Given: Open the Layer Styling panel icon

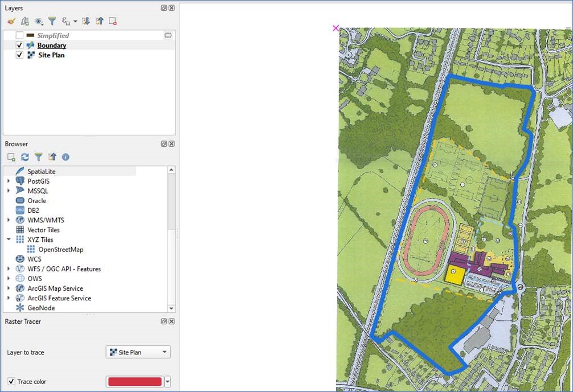Looking at the screenshot, I should (11, 21).
